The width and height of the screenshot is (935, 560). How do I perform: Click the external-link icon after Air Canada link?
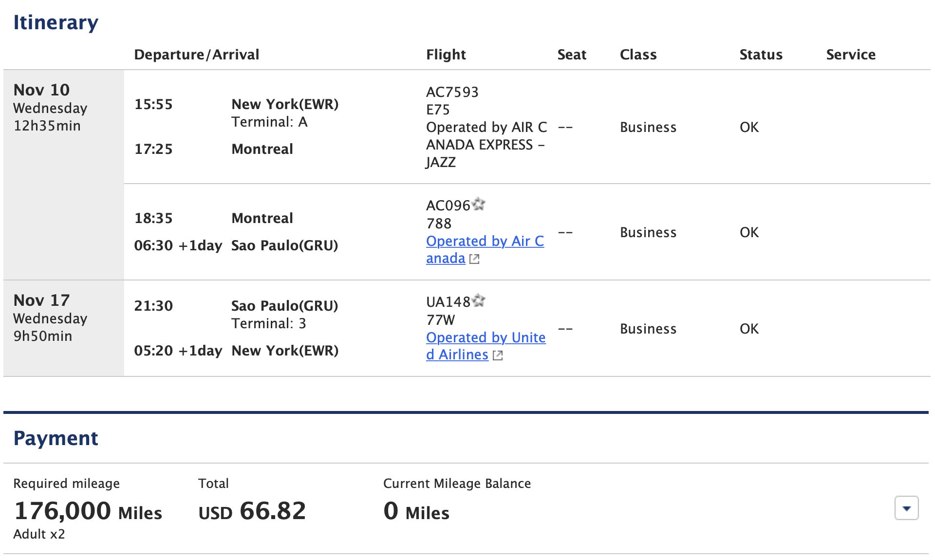point(474,260)
